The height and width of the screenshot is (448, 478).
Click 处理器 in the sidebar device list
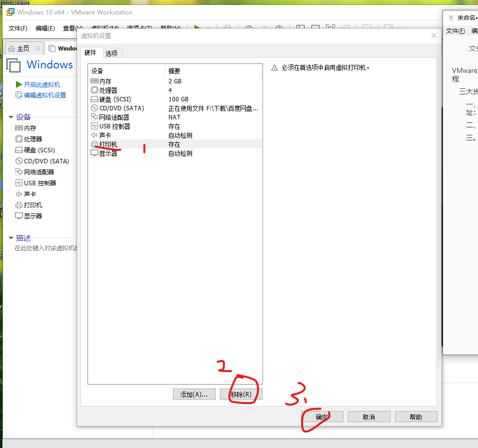[x=33, y=139]
